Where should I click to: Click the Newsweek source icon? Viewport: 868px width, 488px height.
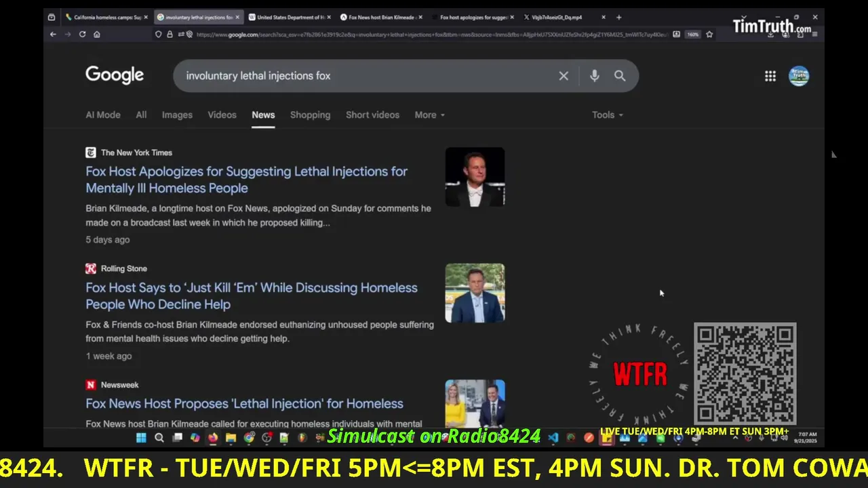91,384
